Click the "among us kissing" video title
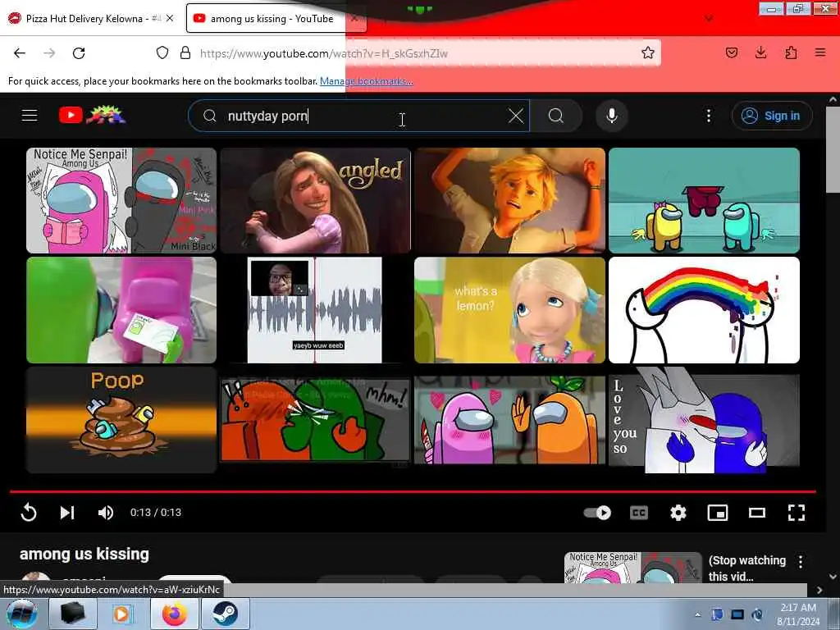The height and width of the screenshot is (630, 840). click(84, 554)
